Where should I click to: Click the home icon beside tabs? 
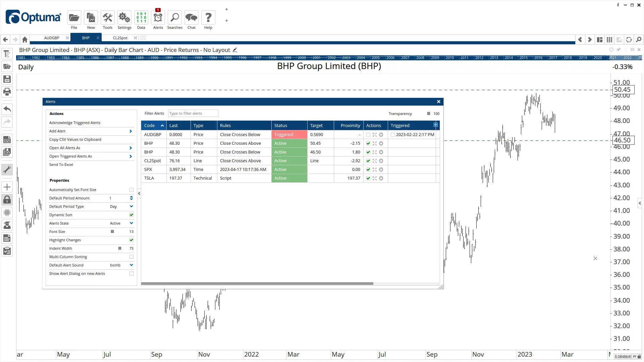point(25,40)
